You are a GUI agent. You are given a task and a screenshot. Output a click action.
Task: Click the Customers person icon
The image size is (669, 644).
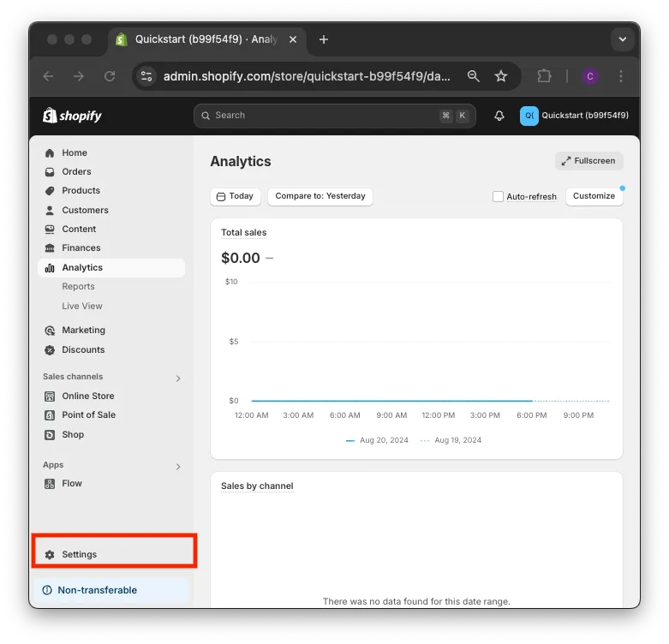click(50, 211)
